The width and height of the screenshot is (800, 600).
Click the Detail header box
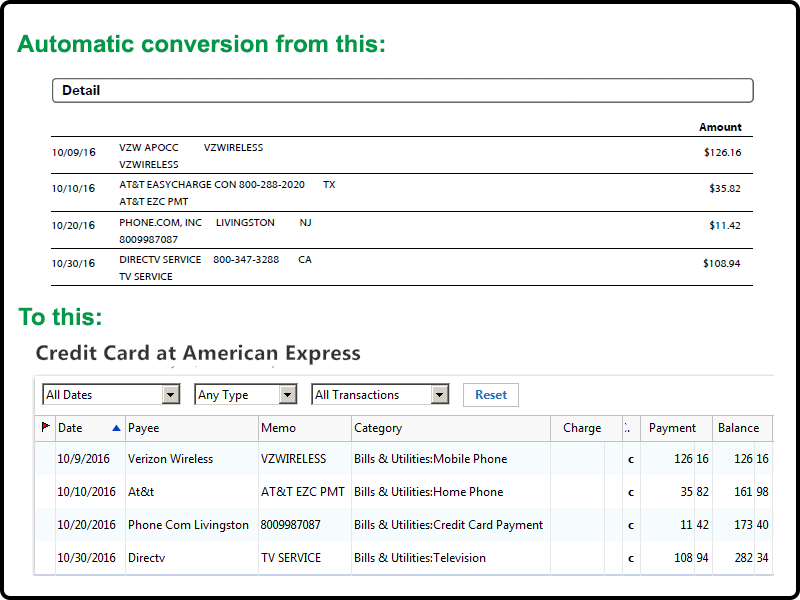click(x=403, y=90)
